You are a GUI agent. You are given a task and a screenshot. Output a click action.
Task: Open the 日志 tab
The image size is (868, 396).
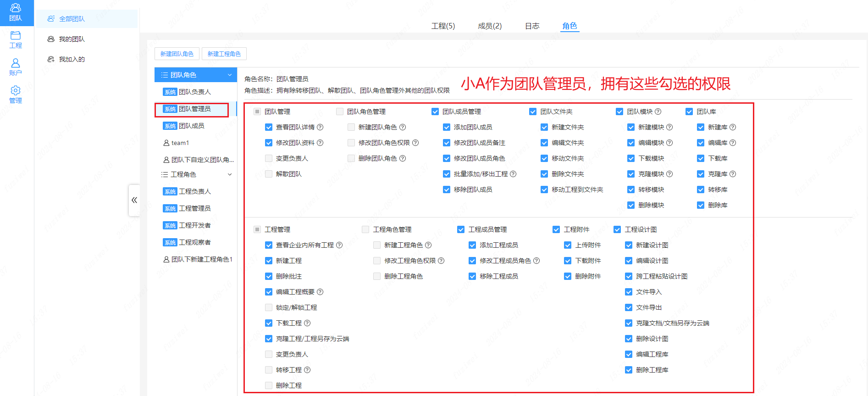(532, 26)
